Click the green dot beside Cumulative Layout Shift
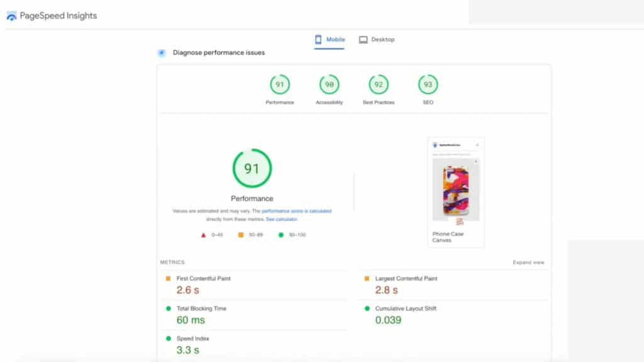Screen dimensions: 644x362 click(x=367, y=309)
